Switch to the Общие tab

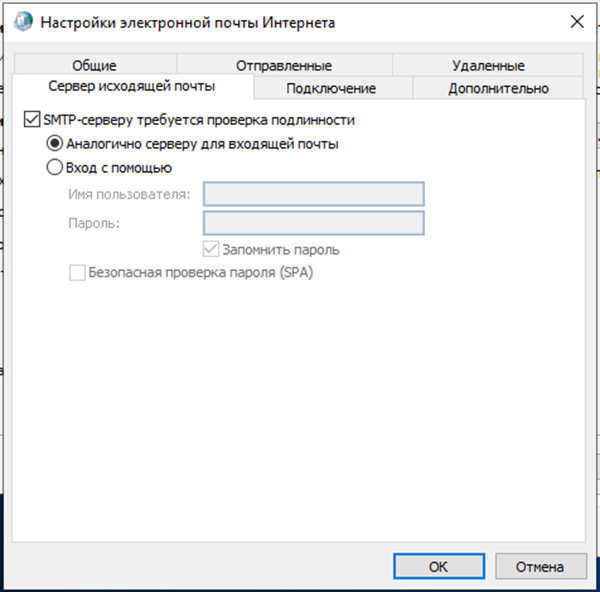click(95, 65)
